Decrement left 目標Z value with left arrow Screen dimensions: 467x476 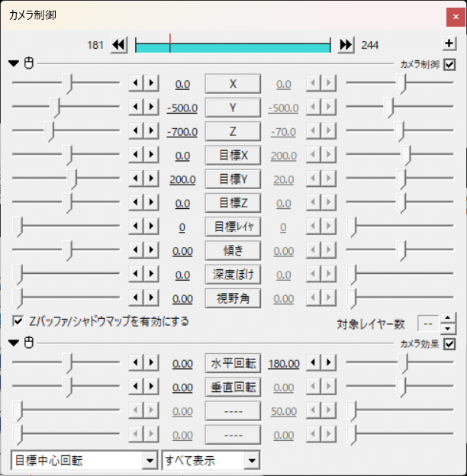[136, 202]
